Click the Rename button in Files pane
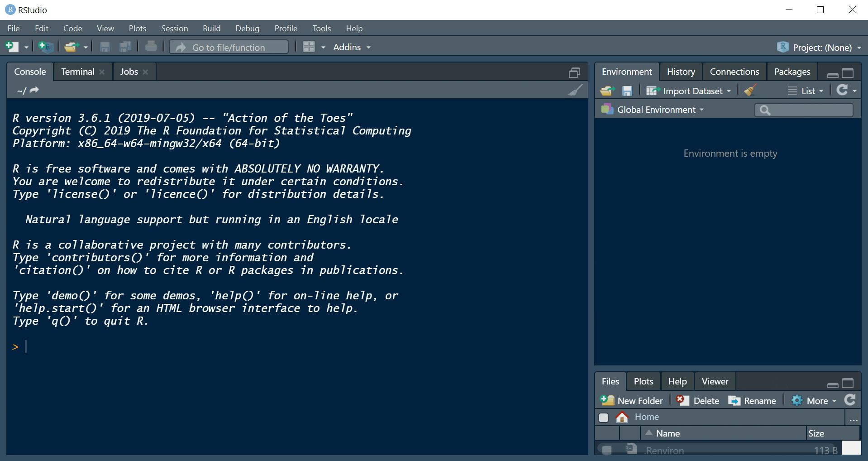This screenshot has width=868, height=461. coord(752,401)
